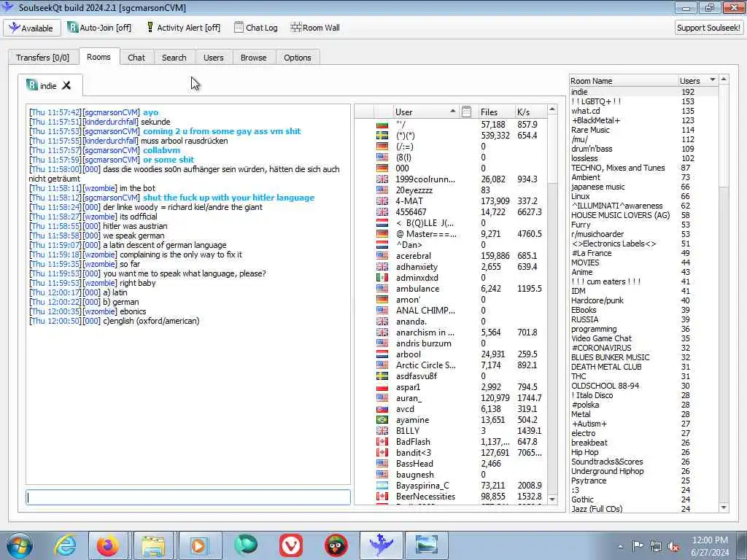Go to the Search tab
Viewport: 747px width, 560px height.
click(x=174, y=57)
